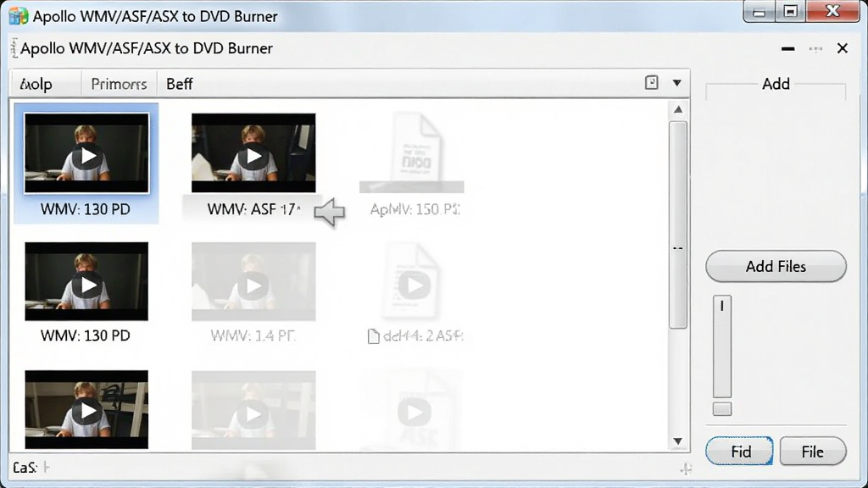Click the Apollo app icon in title bar

pos(19,16)
